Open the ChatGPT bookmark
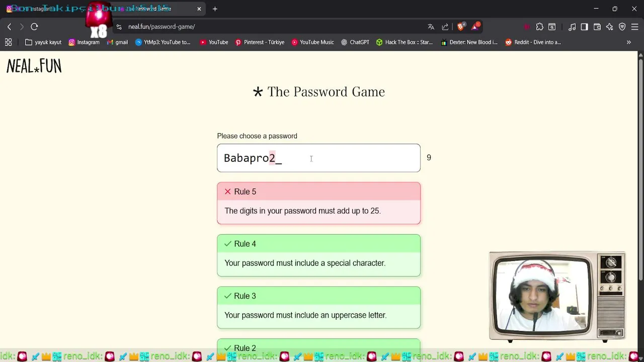 tap(355, 42)
